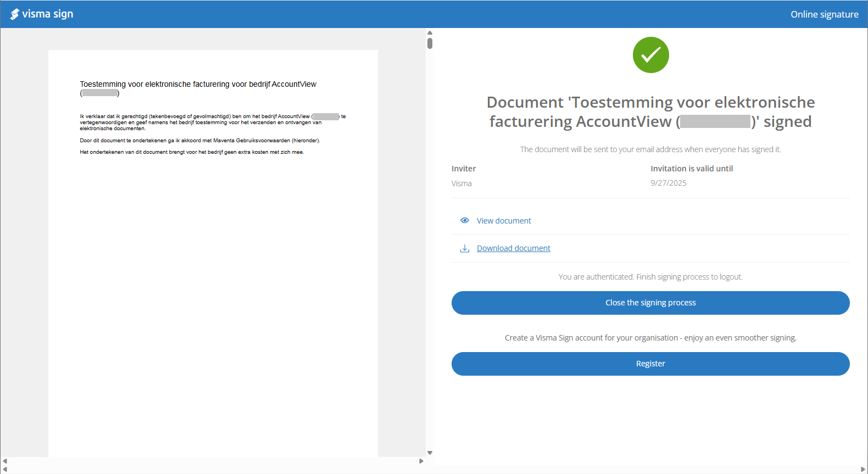The height and width of the screenshot is (474, 868).
Task: Click the Visma Sign logo icon
Action: click(x=15, y=14)
